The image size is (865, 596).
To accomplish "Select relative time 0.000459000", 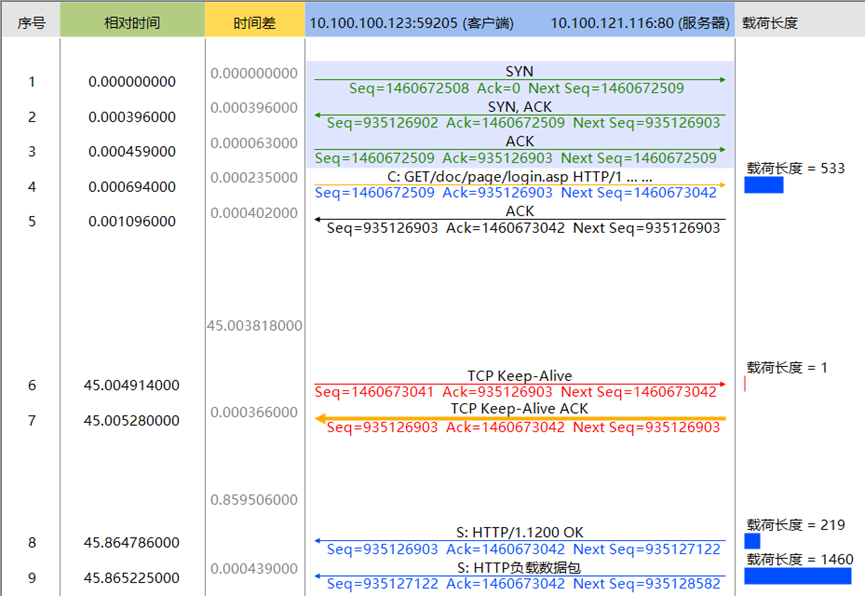I will [x=132, y=151].
